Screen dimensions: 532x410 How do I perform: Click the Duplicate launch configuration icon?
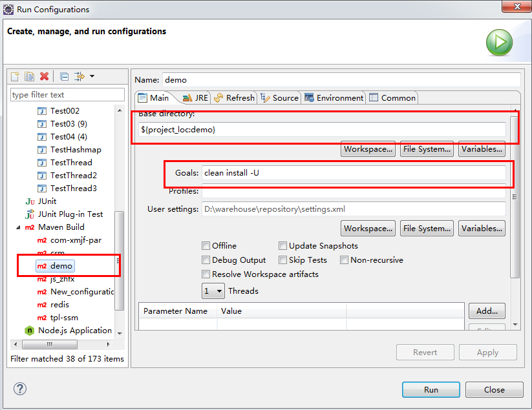30,77
